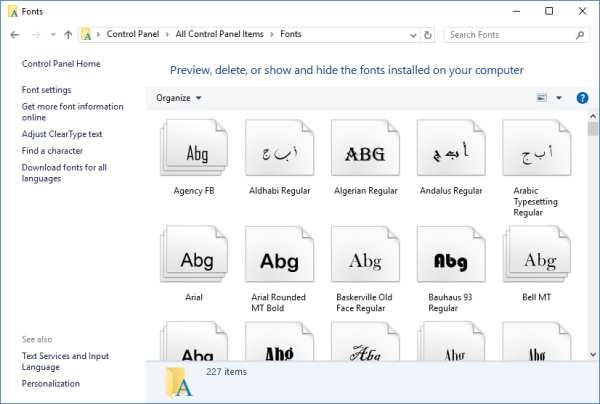Screen dimensions: 600x404
Task: Select the Baskerville Old Face Regular icon
Action: tap(365, 254)
